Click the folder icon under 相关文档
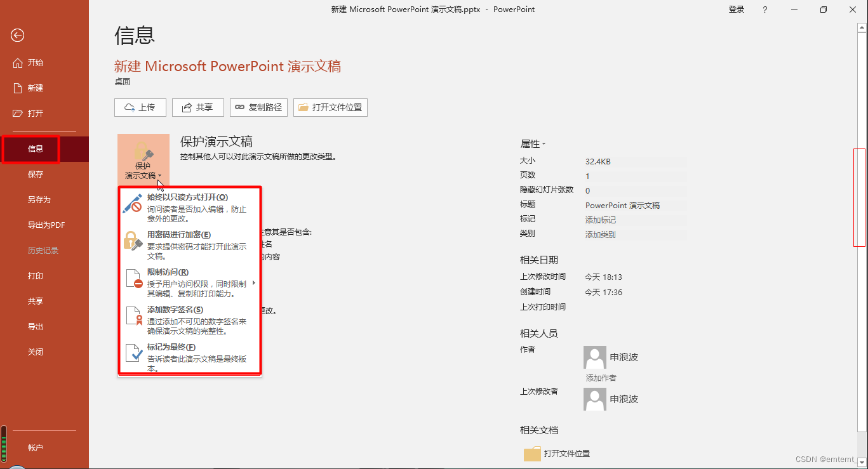Viewport: 868px width, 469px height. point(532,454)
